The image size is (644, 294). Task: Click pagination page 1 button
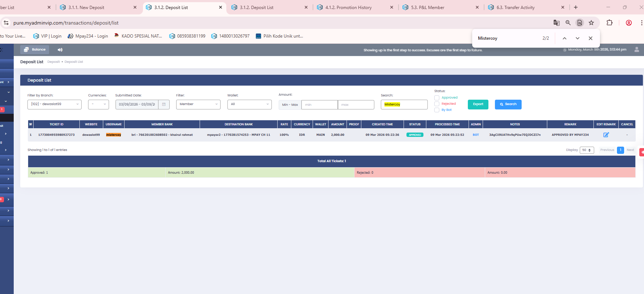click(x=621, y=150)
